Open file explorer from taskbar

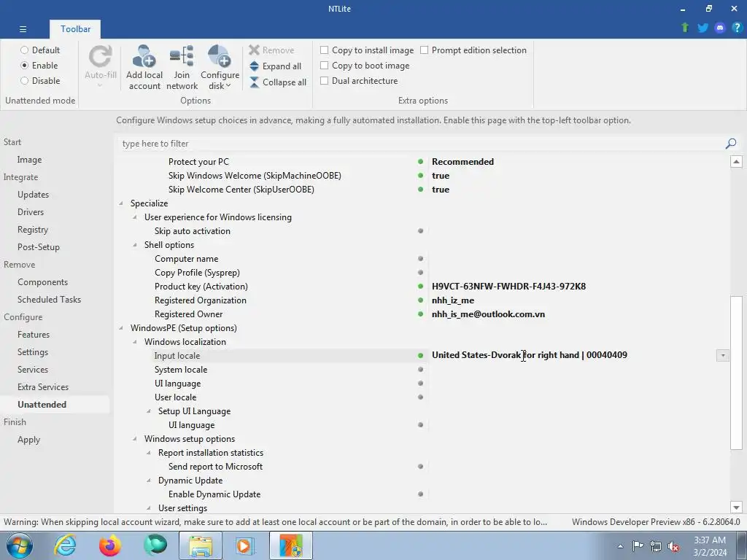coord(201,545)
